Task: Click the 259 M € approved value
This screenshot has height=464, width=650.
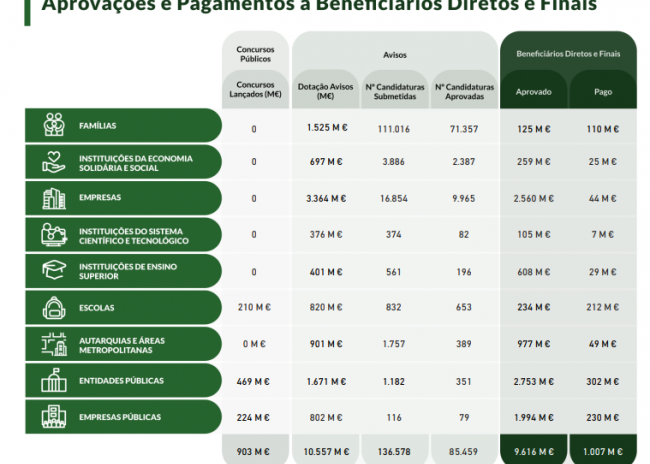Action: (x=534, y=162)
